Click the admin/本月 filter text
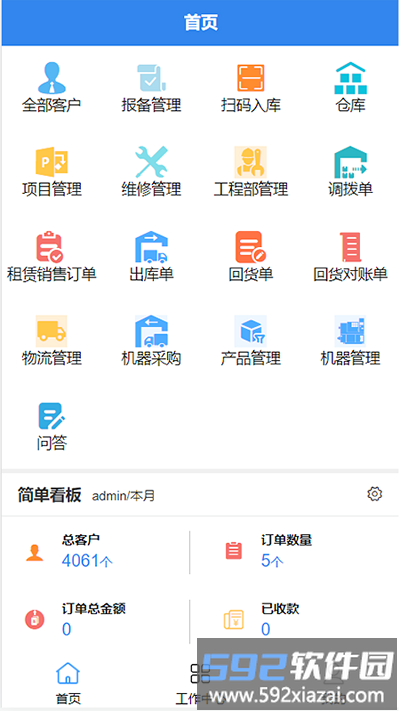Viewport: 400px width, 711px height. [123, 496]
